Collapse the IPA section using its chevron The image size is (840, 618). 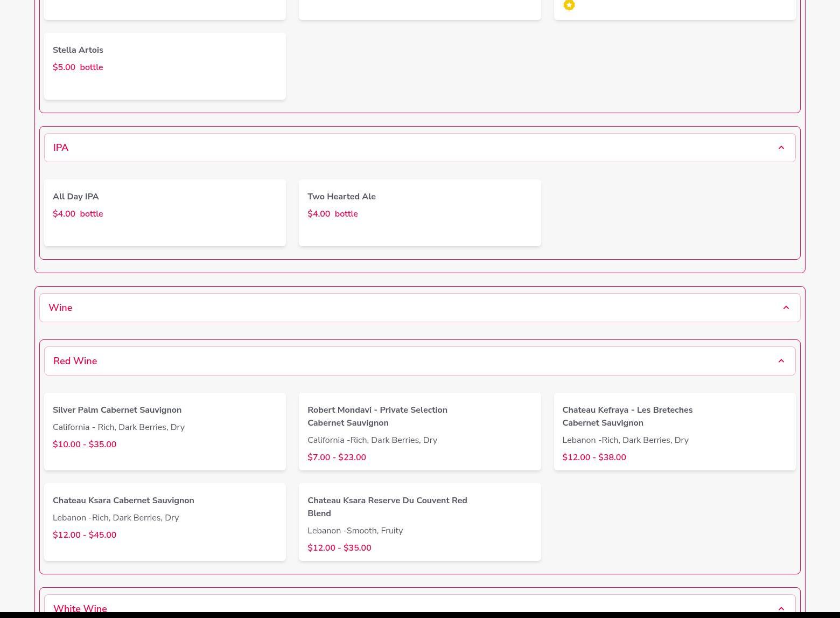tap(781, 148)
